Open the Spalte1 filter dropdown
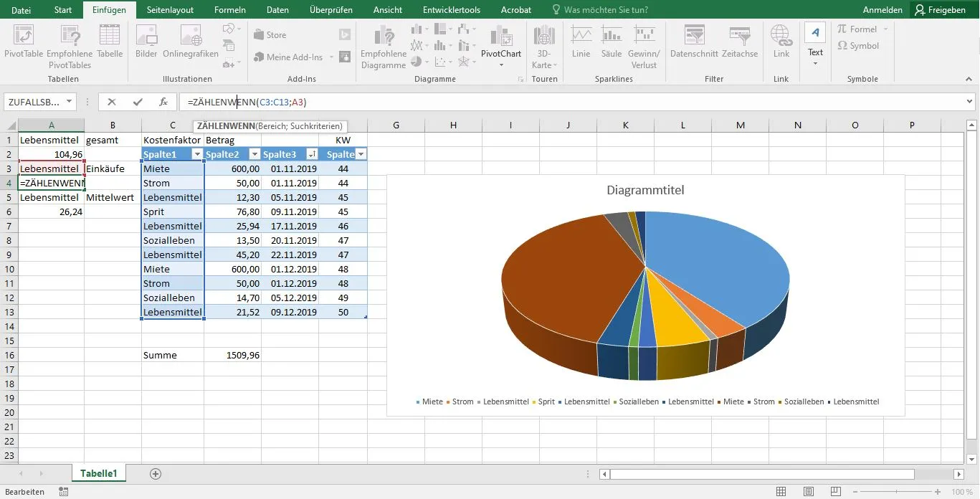 (196, 154)
